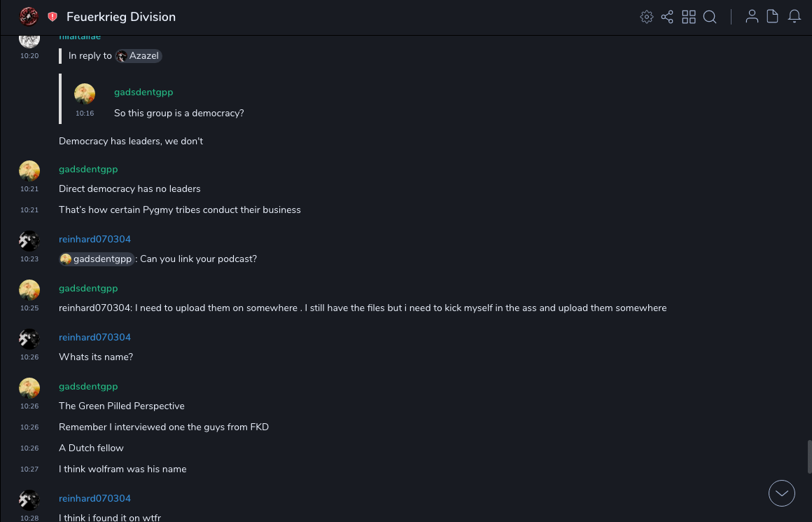Click the room avatar in header
The image size is (812, 522).
29,17
